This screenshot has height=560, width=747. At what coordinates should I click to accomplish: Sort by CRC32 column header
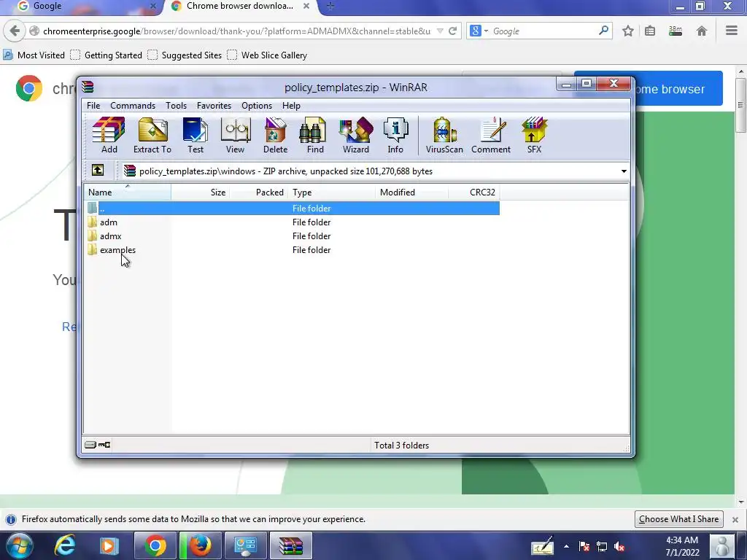tap(474, 192)
